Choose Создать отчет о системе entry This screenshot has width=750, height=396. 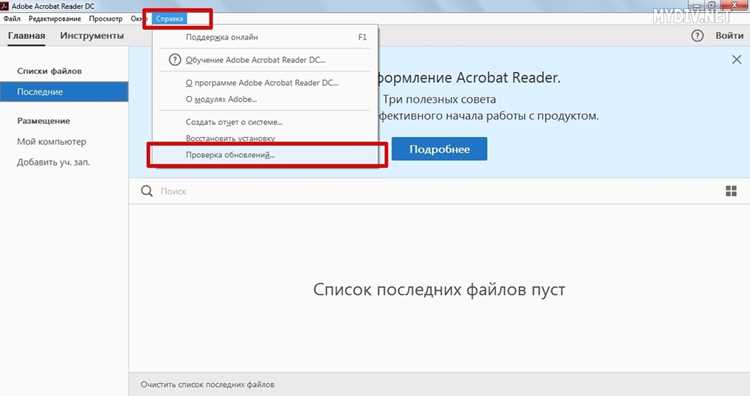tap(265, 122)
